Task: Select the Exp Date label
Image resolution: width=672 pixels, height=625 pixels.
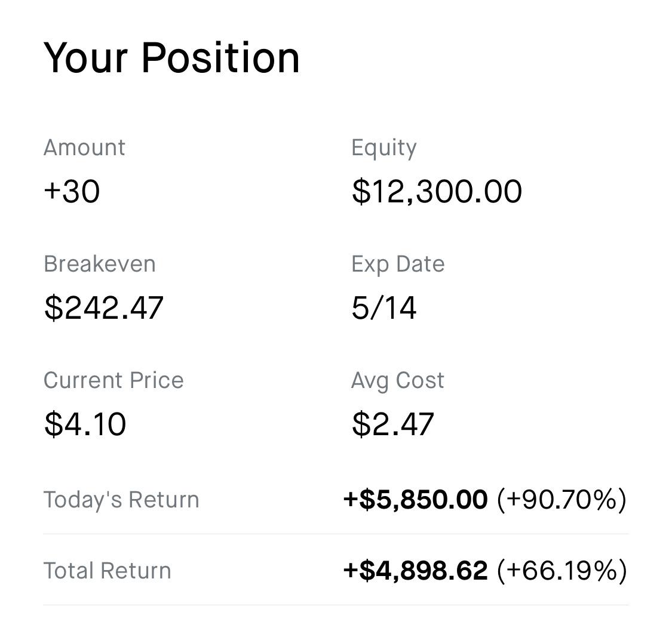Action: 397,264
